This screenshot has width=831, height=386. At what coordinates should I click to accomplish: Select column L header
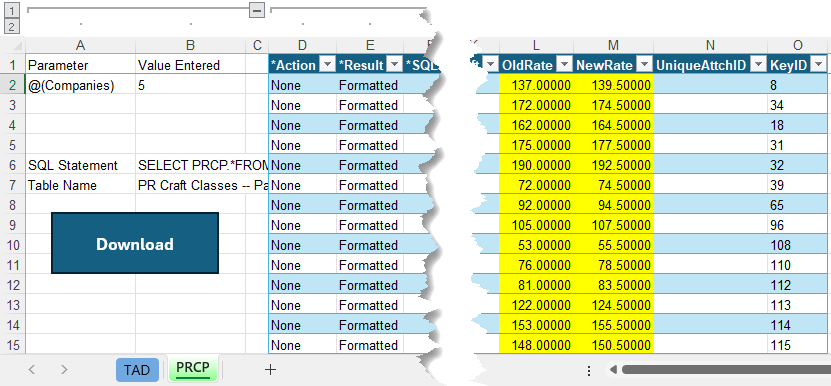(x=536, y=46)
